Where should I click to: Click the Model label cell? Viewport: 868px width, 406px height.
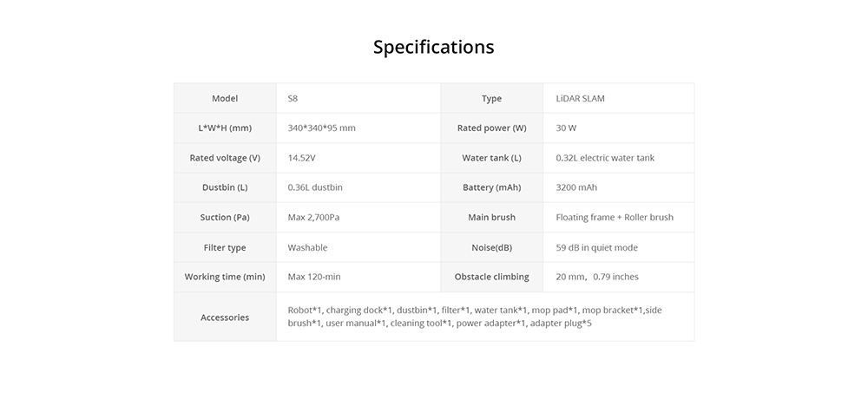[225, 99]
